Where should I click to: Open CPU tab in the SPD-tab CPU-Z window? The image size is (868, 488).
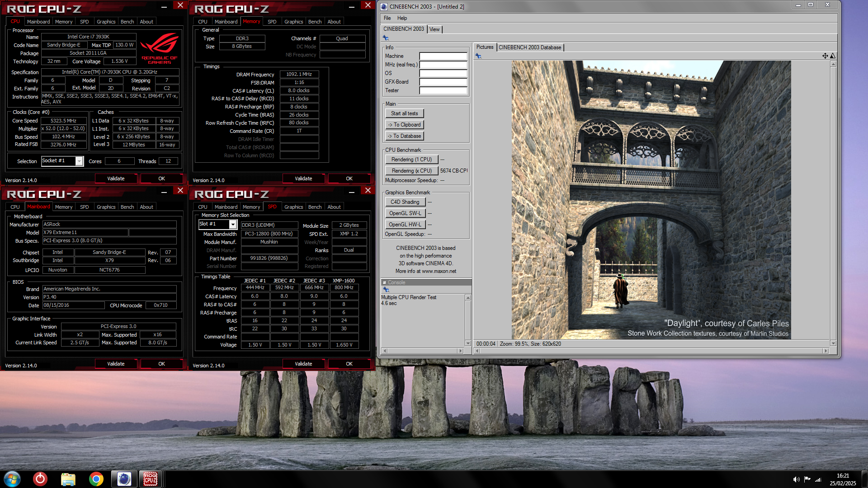(203, 207)
